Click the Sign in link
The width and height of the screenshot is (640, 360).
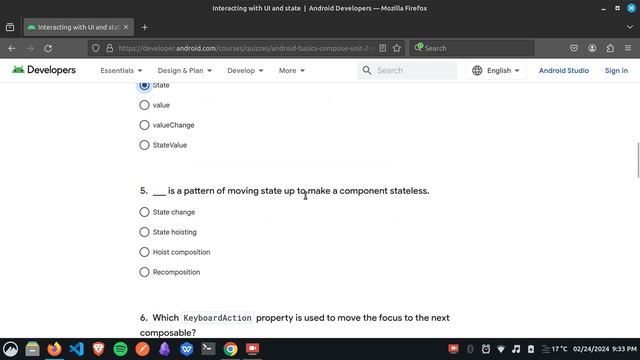(x=616, y=71)
